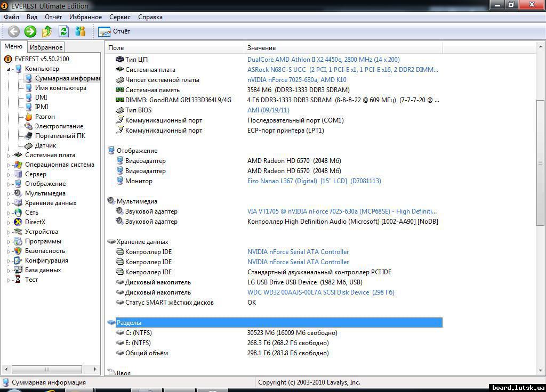This screenshot has height=392, width=546.
Task: Select the DirectX icon in the tree
Action: pyautogui.click(x=18, y=222)
